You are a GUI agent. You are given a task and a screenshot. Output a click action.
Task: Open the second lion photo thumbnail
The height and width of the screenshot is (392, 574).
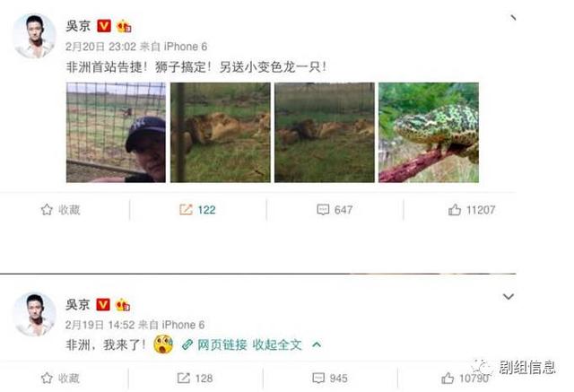point(325,133)
